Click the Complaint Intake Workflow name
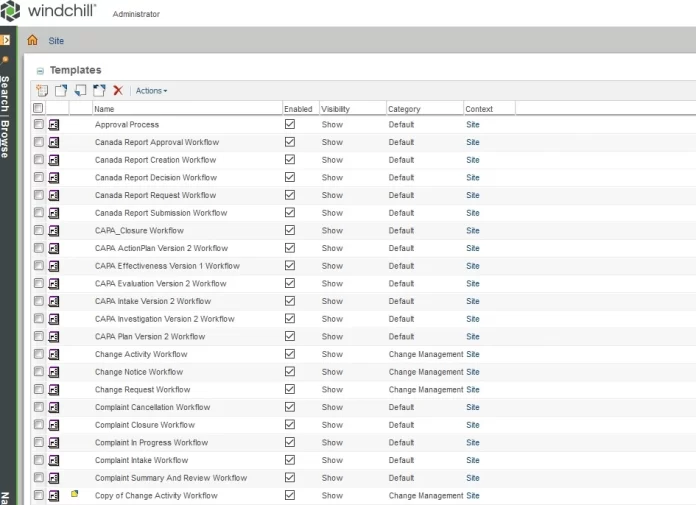Viewport: 696px width, 505px height. point(142,461)
